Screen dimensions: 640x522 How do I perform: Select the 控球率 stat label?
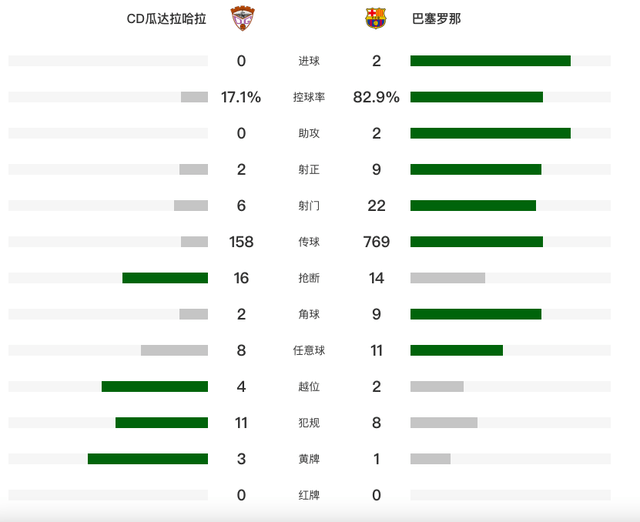click(x=309, y=97)
